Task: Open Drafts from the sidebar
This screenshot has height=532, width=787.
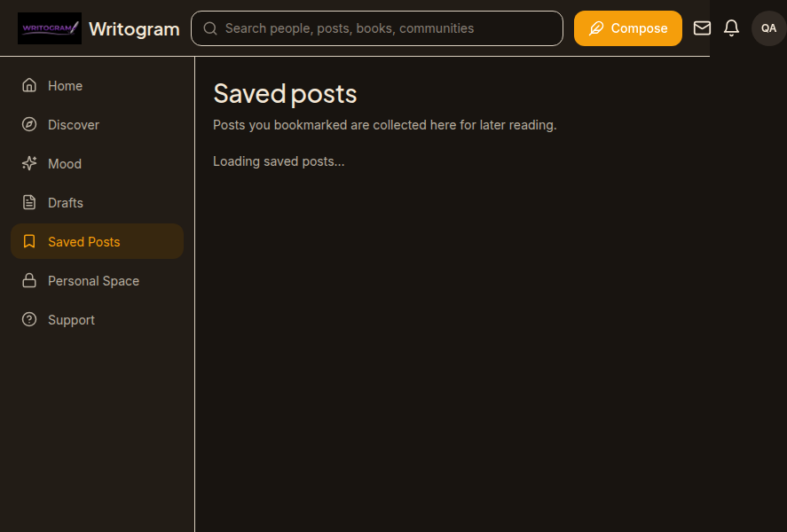Action: [97, 202]
